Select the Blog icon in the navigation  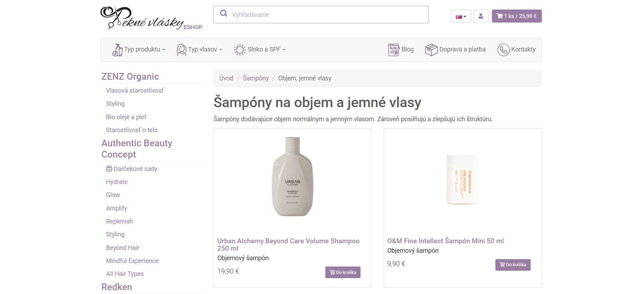click(x=393, y=49)
